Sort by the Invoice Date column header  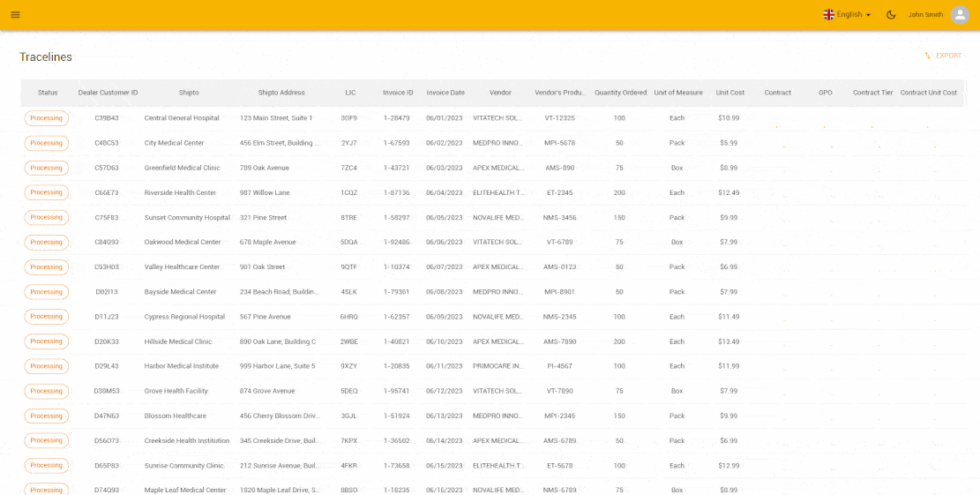445,93
